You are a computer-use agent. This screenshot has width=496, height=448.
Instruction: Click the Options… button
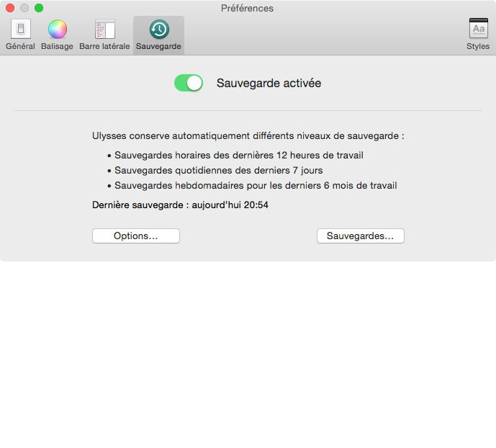(x=136, y=236)
